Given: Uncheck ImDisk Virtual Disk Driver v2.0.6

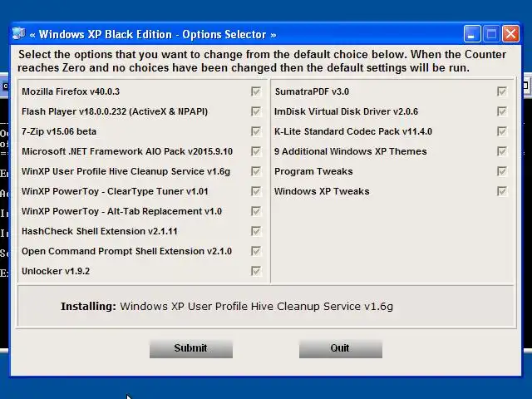Looking at the screenshot, I should click(x=502, y=111).
